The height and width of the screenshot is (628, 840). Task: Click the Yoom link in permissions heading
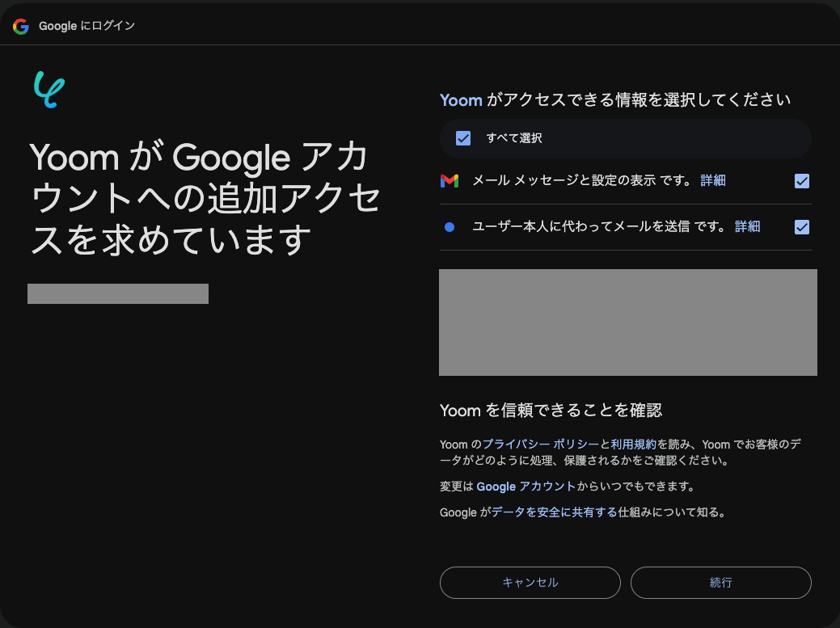click(462, 100)
